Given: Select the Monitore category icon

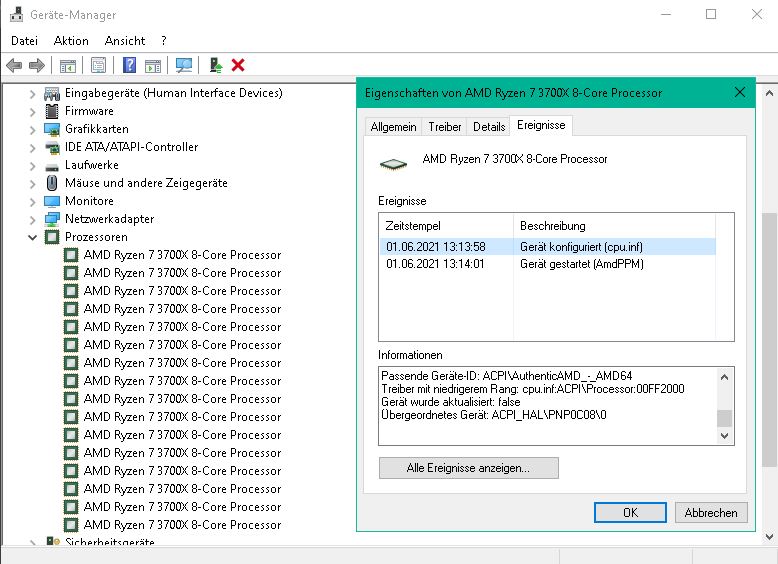Looking at the screenshot, I should pos(52,201).
